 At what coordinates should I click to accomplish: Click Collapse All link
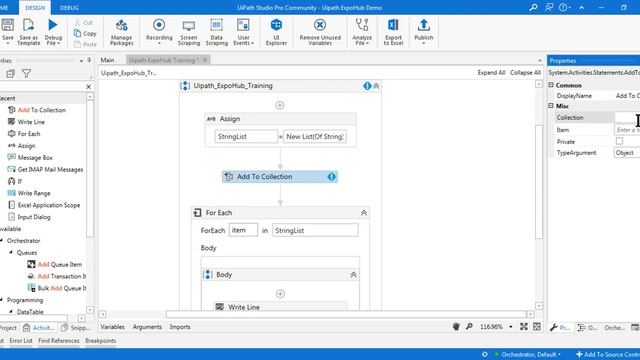[525, 73]
